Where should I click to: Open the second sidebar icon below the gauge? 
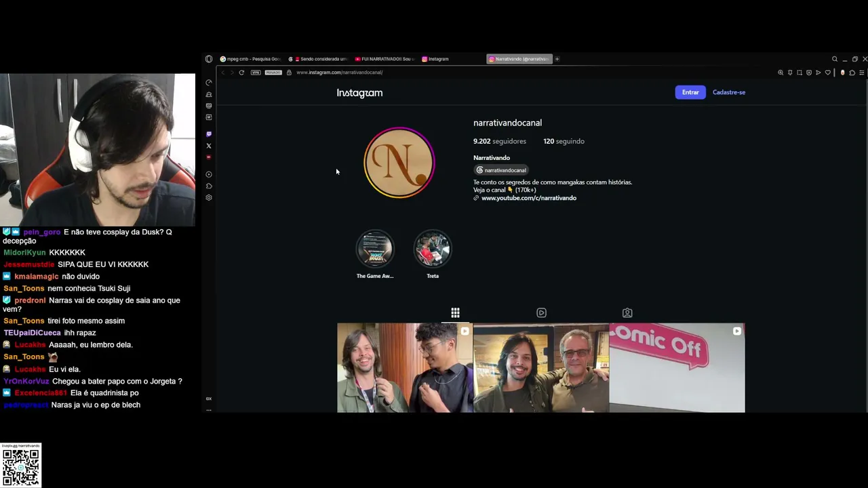click(x=209, y=94)
